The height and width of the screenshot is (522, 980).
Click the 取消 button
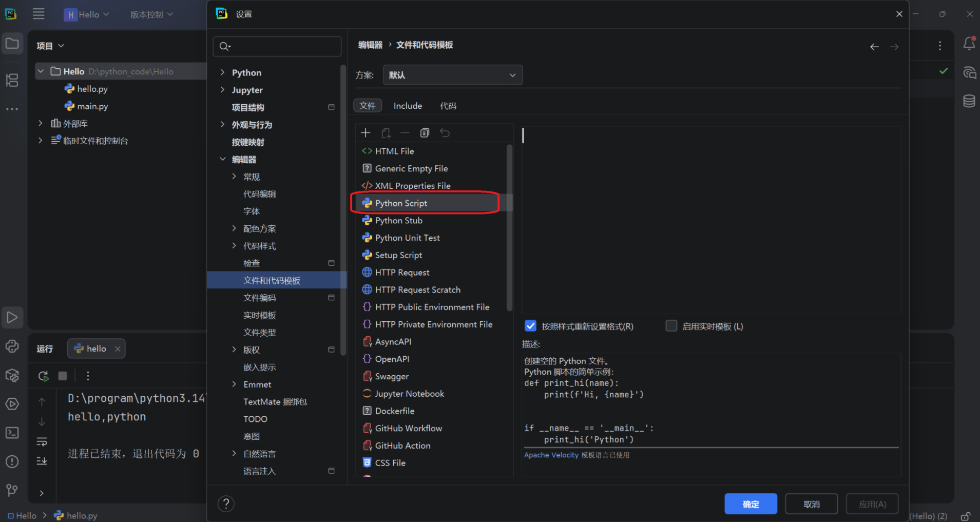coord(811,504)
